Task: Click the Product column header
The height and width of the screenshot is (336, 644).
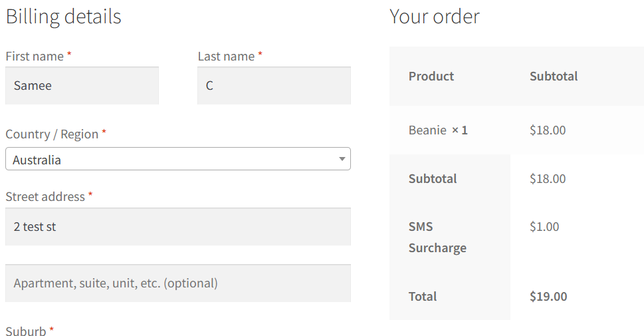Action: click(x=431, y=76)
